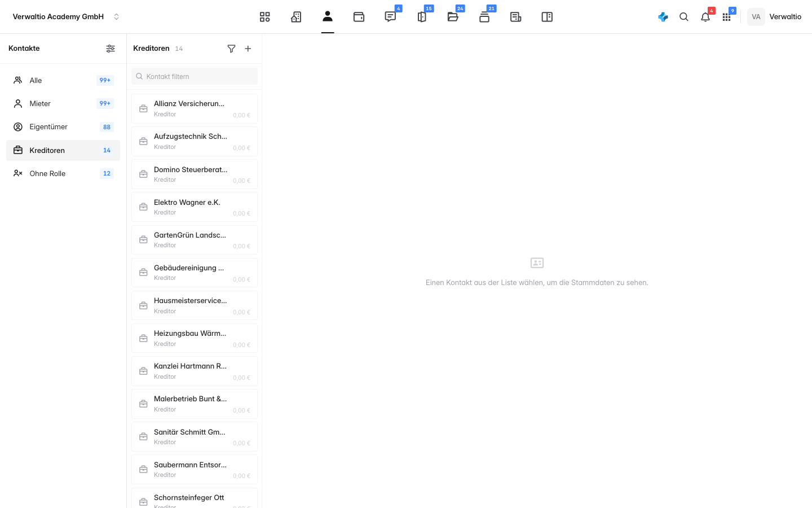
Task: Open notifications bell icon
Action: [705, 17]
